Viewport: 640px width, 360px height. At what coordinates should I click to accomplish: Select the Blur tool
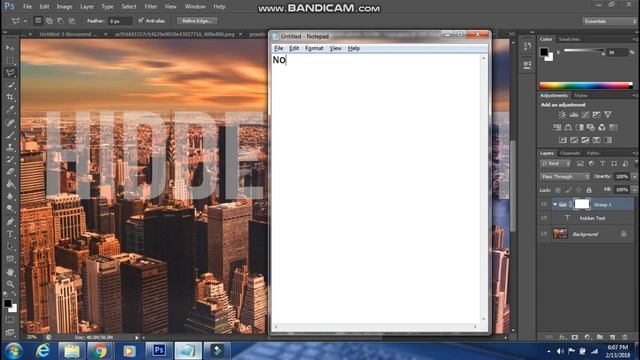tap(10, 196)
